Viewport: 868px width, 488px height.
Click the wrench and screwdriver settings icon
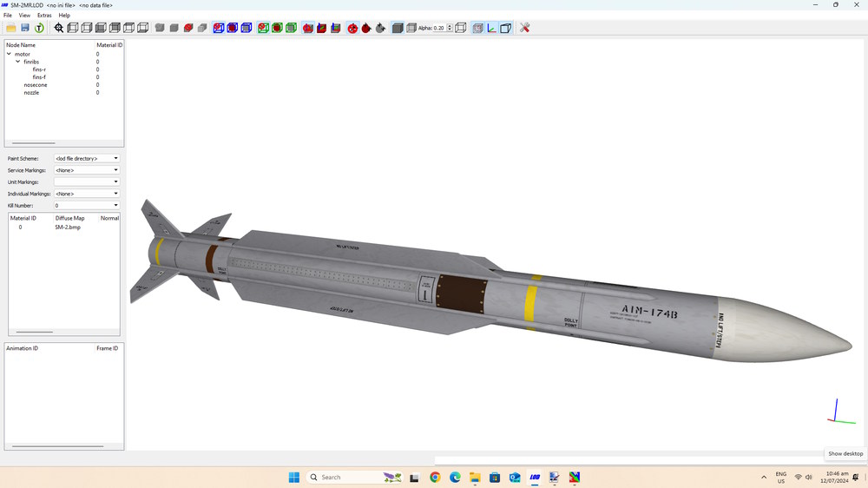click(x=524, y=28)
